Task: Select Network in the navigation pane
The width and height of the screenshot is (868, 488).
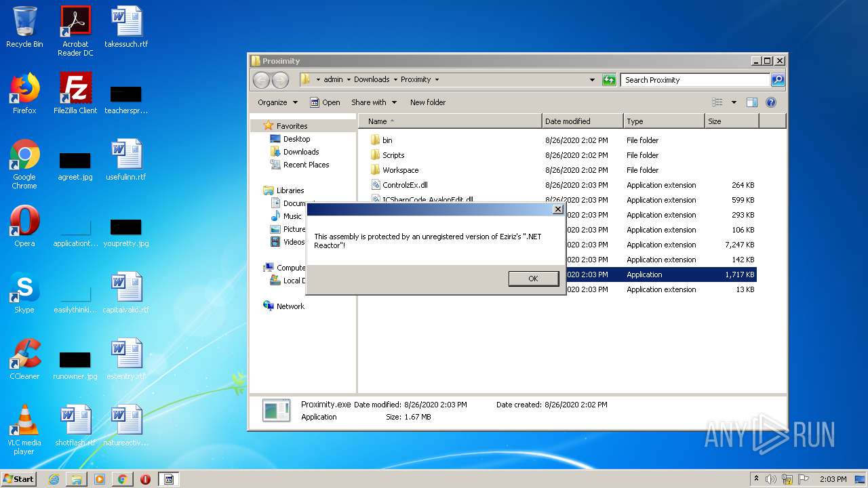Action: coord(290,306)
